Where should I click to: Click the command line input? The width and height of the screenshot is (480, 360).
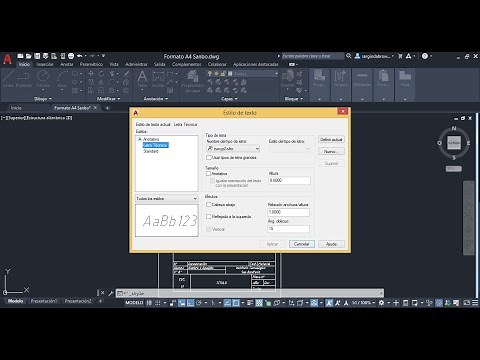click(x=250, y=293)
